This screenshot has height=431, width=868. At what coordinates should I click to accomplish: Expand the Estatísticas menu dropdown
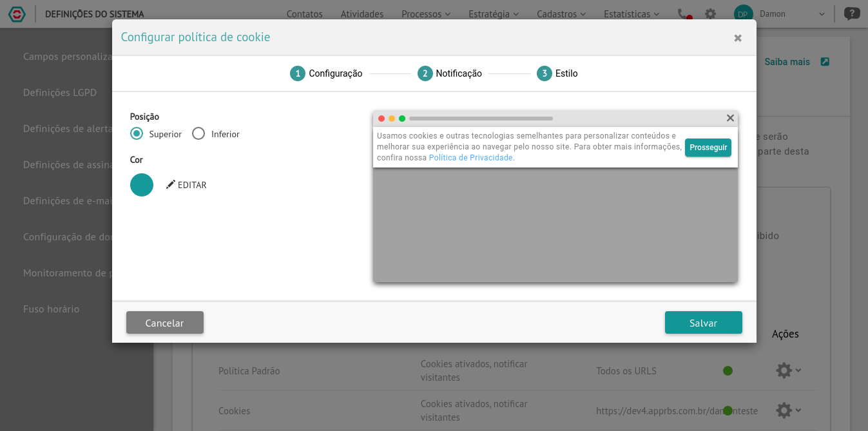(632, 14)
